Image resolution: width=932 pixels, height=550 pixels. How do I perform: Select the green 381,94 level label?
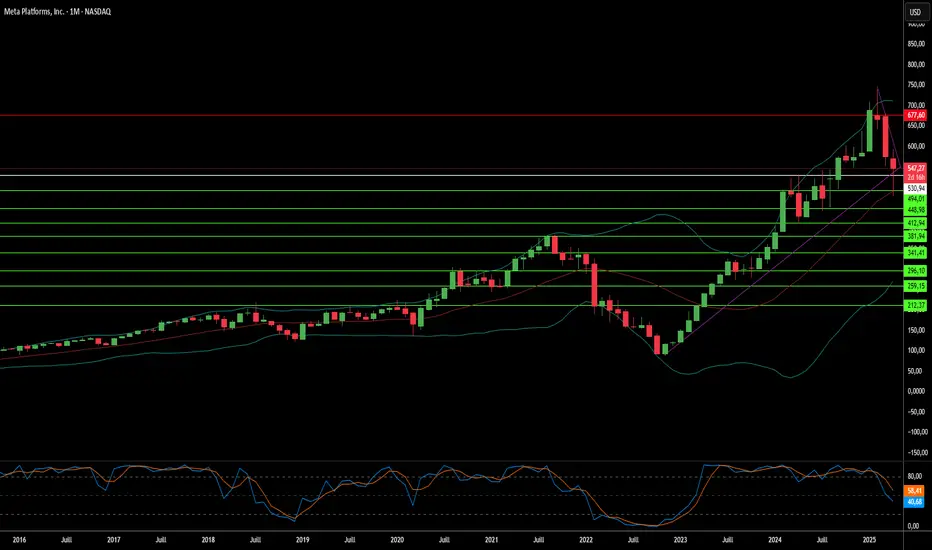tap(915, 236)
